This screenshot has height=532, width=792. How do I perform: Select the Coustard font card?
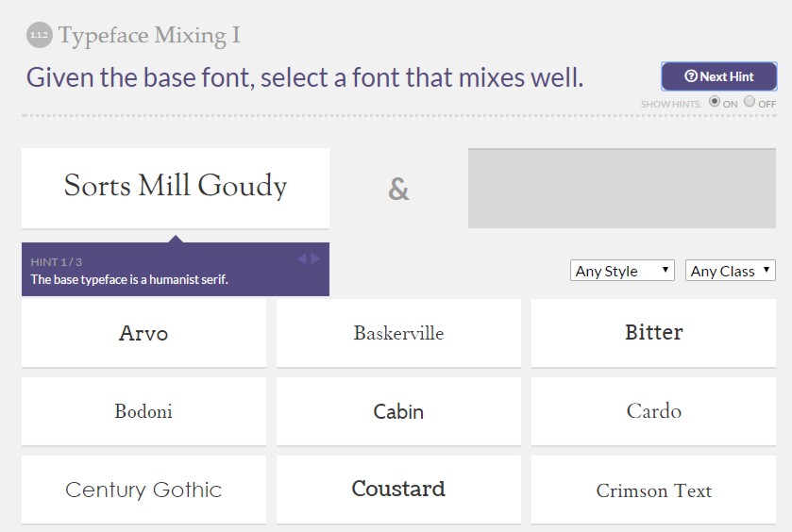click(398, 490)
